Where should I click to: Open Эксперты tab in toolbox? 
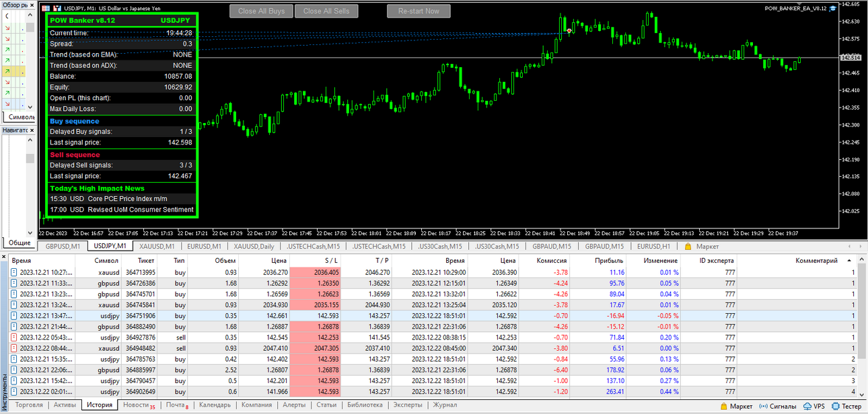tap(408, 405)
